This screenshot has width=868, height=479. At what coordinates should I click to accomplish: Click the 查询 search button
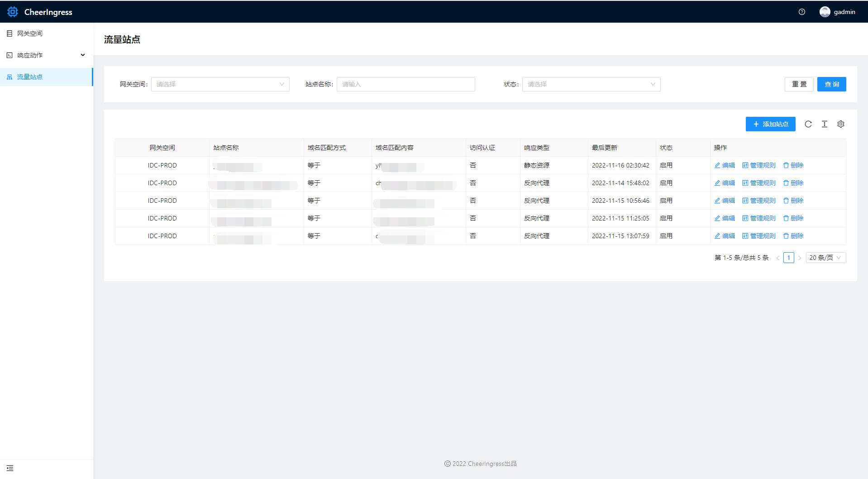(x=831, y=84)
